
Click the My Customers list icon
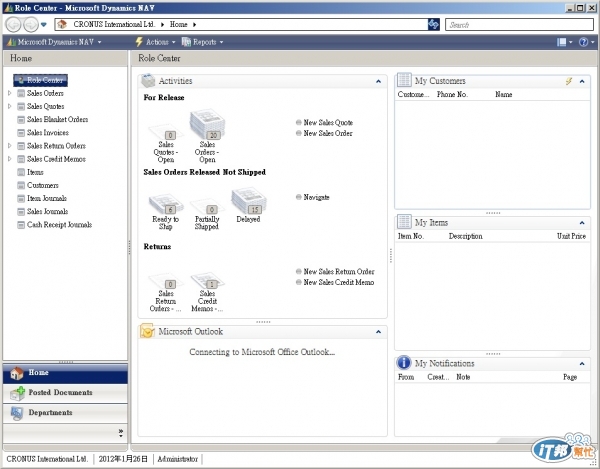pos(404,80)
